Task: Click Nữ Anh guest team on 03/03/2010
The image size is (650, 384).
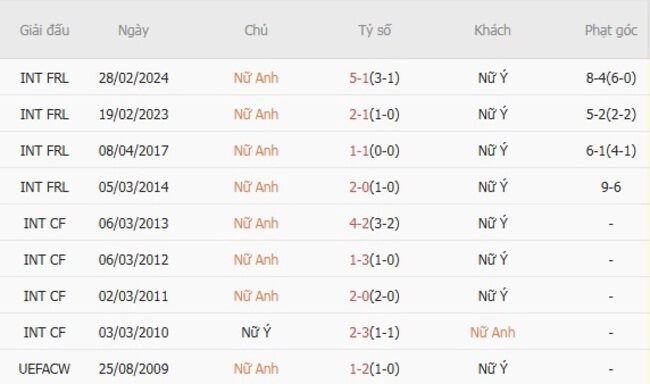Action: tap(492, 333)
